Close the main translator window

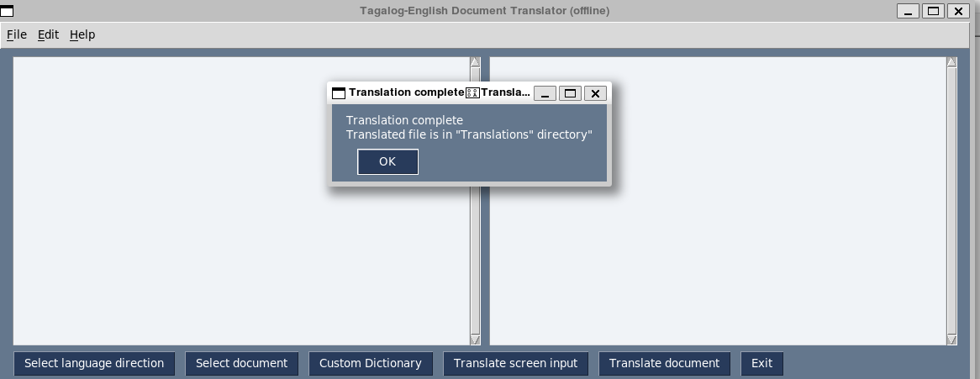(x=959, y=11)
